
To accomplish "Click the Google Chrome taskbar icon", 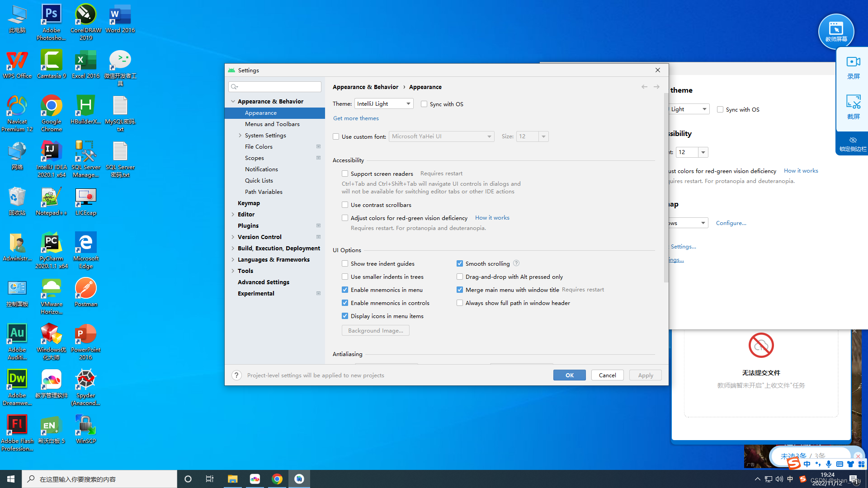I will [277, 479].
